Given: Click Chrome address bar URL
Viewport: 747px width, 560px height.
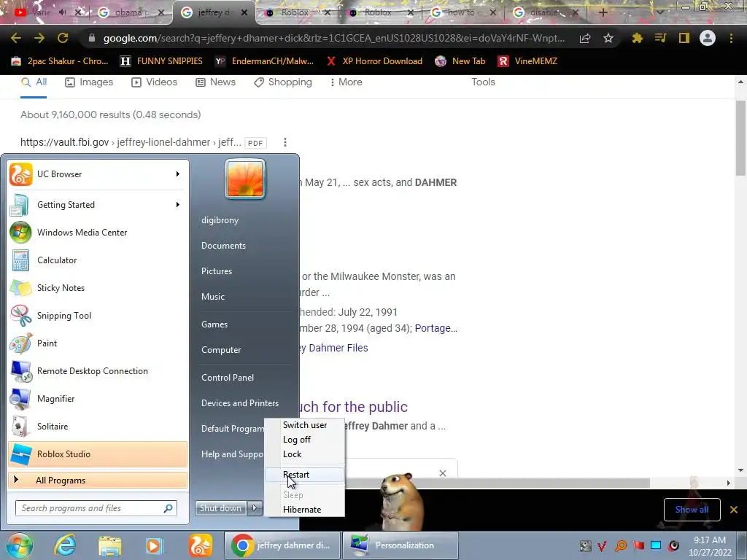Looking at the screenshot, I should (x=333, y=38).
